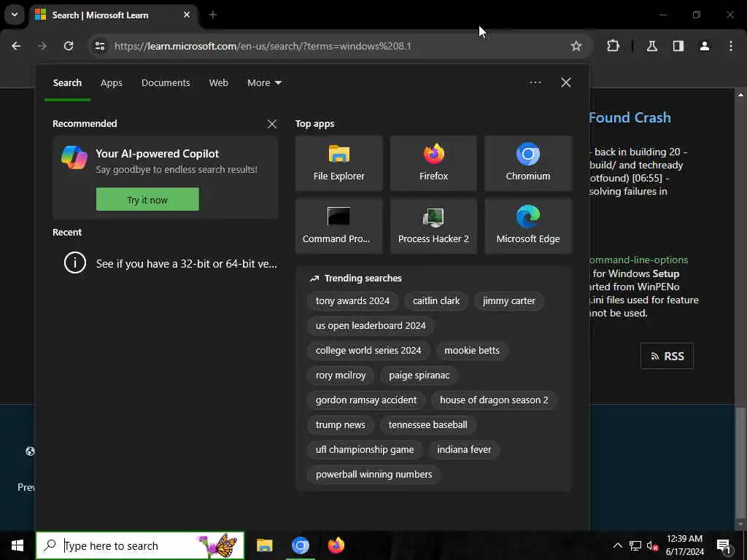Bookmark this page with the star
This screenshot has width=747, height=560.
tap(576, 46)
